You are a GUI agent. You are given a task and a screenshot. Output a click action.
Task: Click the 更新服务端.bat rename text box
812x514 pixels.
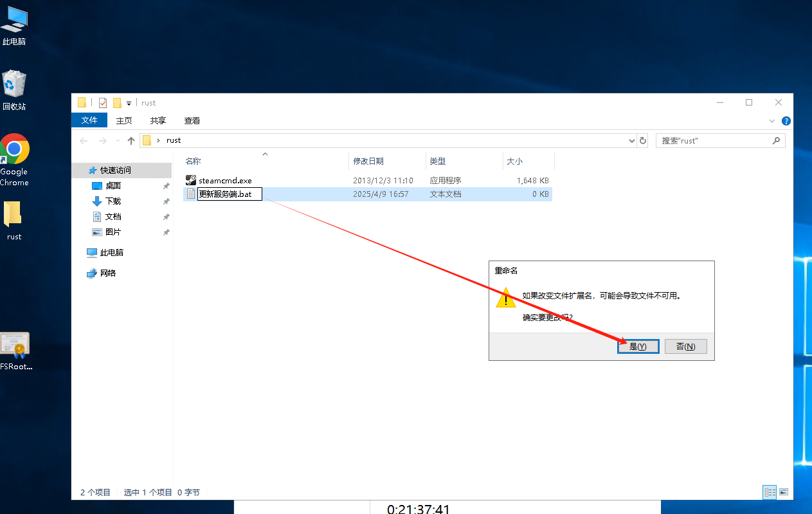click(230, 194)
